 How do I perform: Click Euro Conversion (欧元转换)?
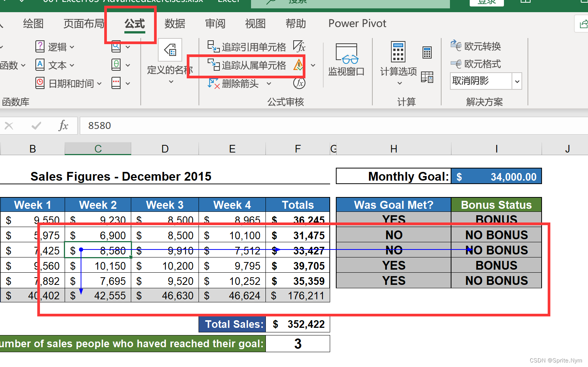point(476,46)
